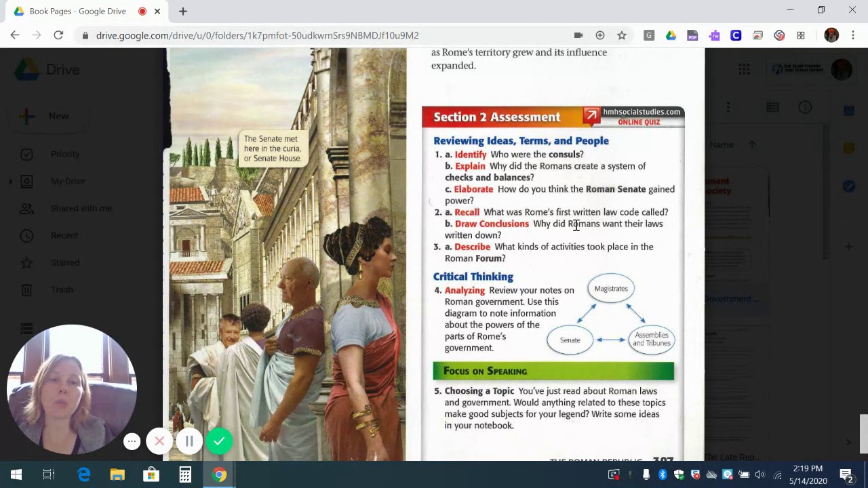Click the camera icon in address bar
Image resolution: width=868 pixels, height=488 pixels.
tap(578, 35)
